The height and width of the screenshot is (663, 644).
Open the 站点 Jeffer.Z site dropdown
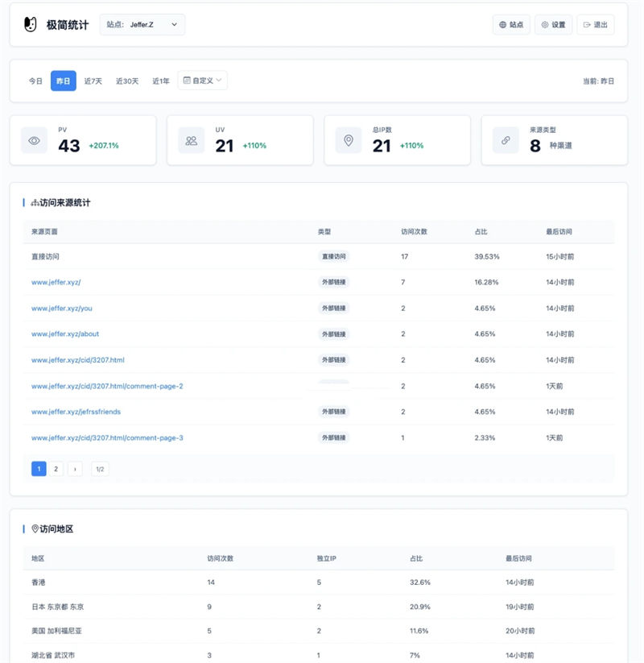pos(142,25)
